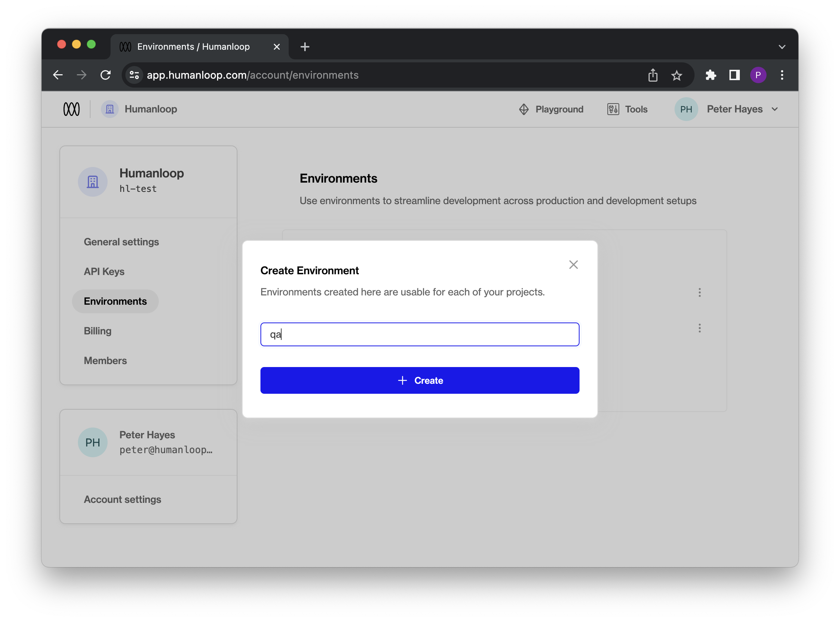Expand the Peter Hayes account dropdown
Viewport: 840px width, 622px height.
pyautogui.click(x=775, y=109)
